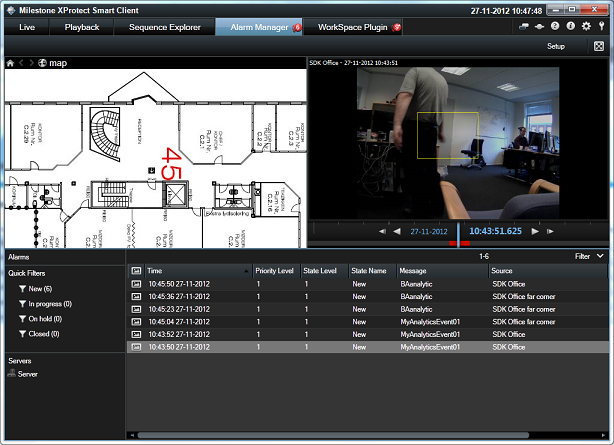Click the red marker on the timeline

(459, 244)
